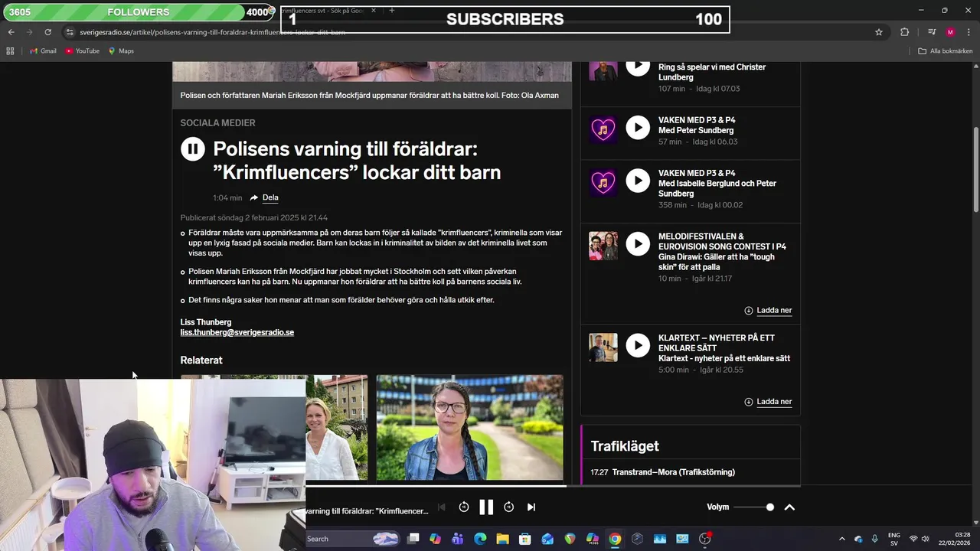The height and width of the screenshot is (551, 980).
Task: Open Gmail bookmark
Action: 43,51
